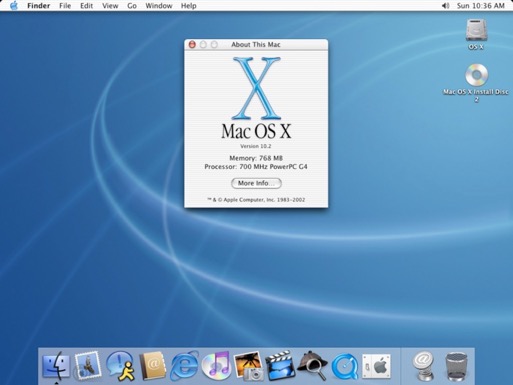Open the Finder menu
Viewport: 513px width, 385px height.
[39, 6]
